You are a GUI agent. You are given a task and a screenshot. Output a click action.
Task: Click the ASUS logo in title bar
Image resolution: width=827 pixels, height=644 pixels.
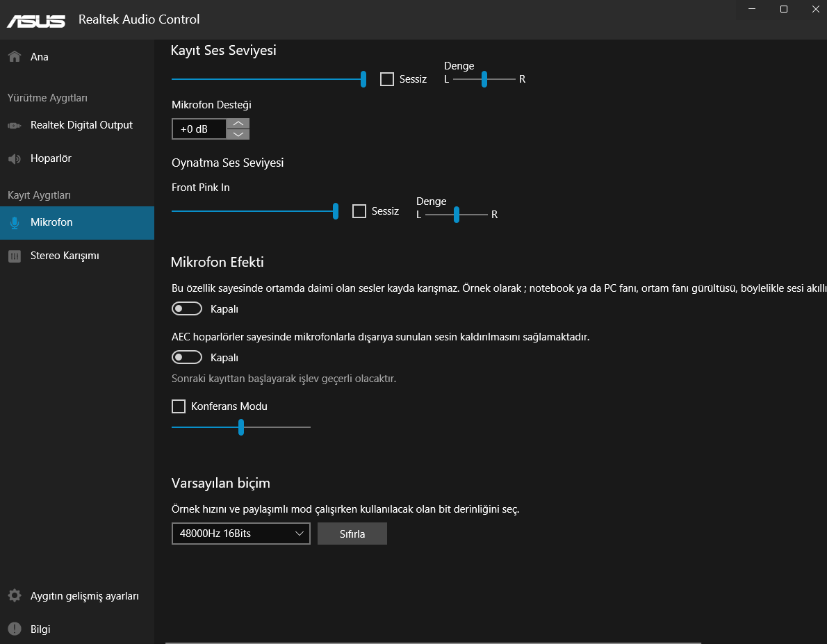point(36,20)
